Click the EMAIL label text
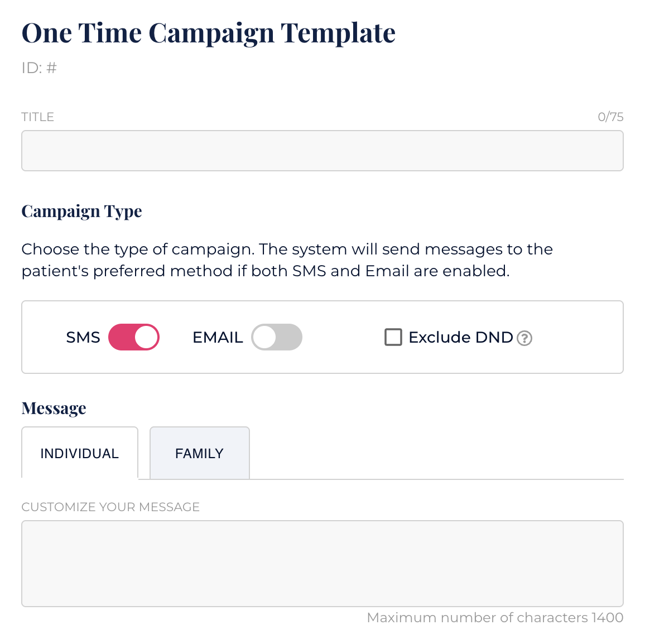 point(218,338)
